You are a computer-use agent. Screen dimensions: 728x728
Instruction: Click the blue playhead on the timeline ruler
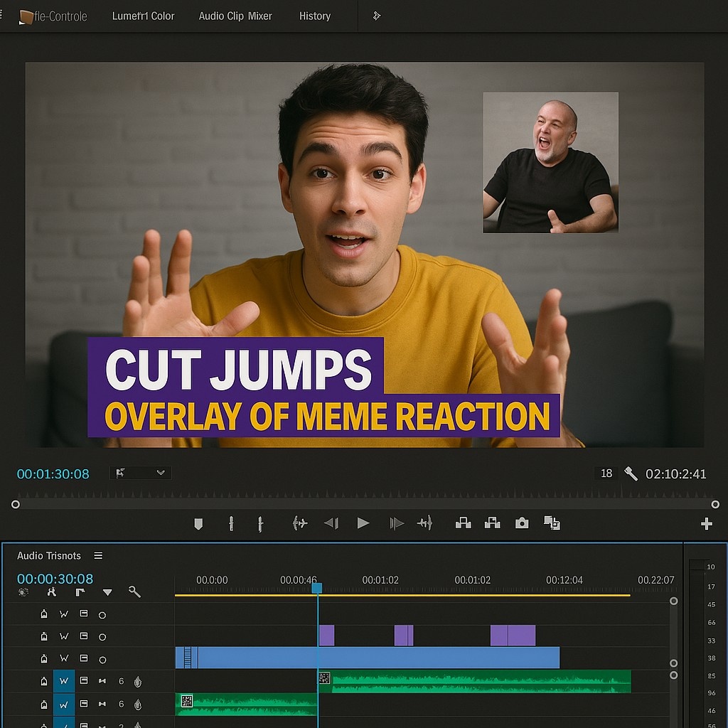click(x=317, y=588)
